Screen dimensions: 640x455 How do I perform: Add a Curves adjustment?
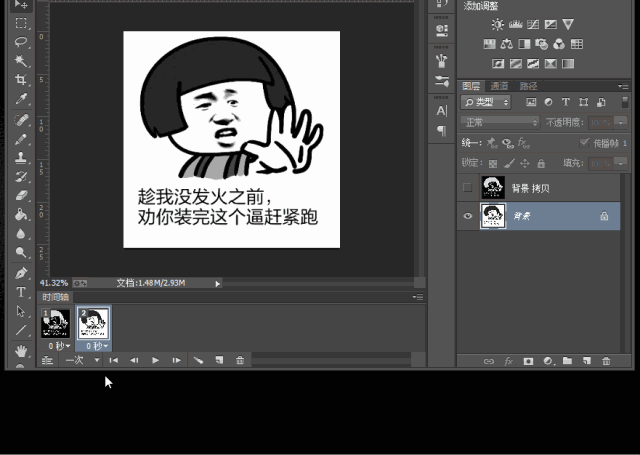click(x=533, y=24)
